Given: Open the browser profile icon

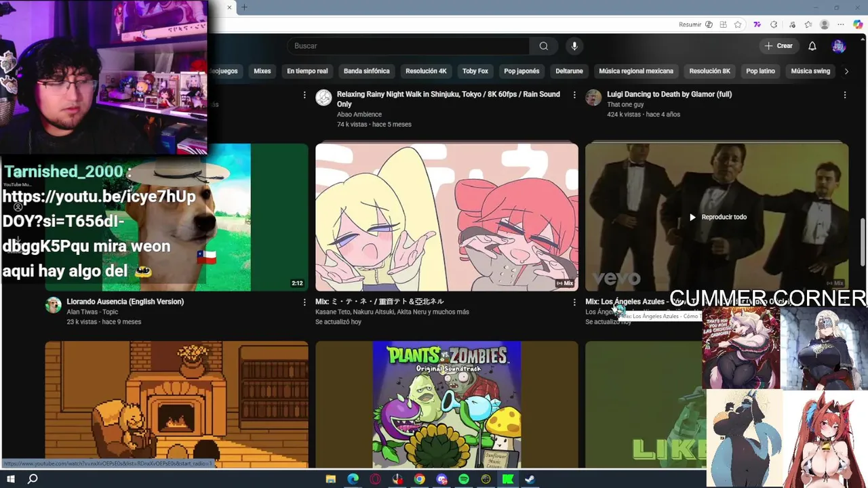Looking at the screenshot, I should pos(825,24).
